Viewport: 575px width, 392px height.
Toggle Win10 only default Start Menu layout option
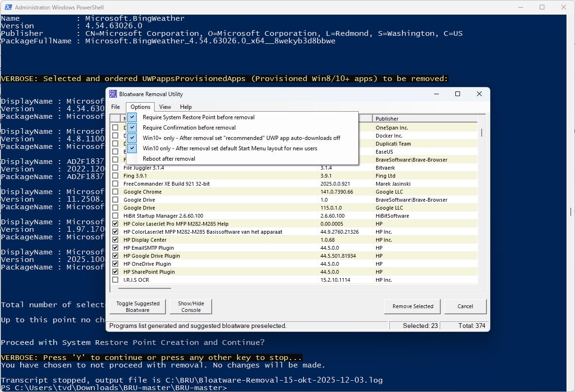242,148
